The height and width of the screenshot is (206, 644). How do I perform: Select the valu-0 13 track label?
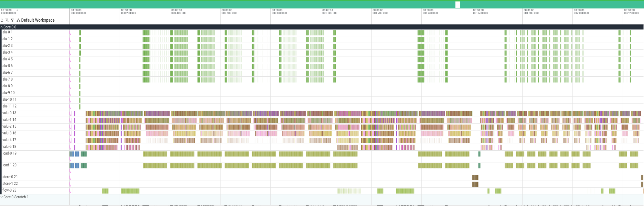coord(9,113)
